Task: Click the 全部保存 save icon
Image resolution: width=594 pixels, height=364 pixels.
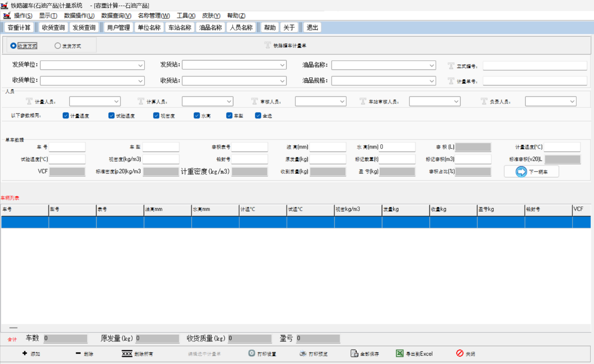Action: [354, 354]
